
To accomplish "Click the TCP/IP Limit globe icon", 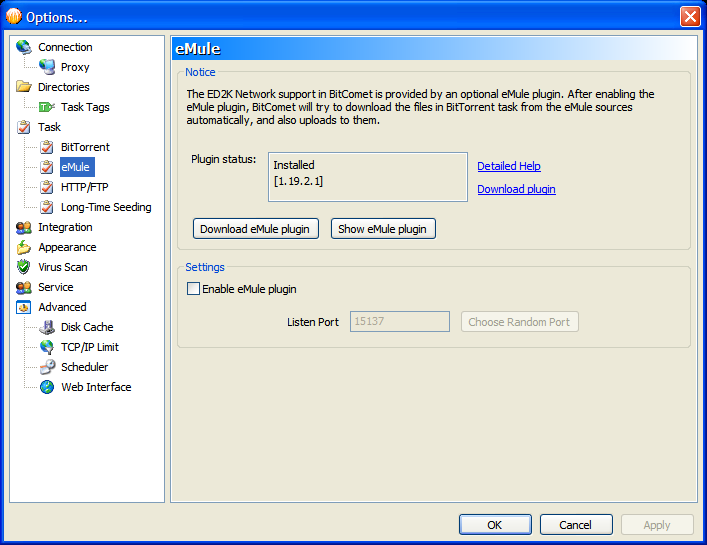I will [x=46, y=347].
